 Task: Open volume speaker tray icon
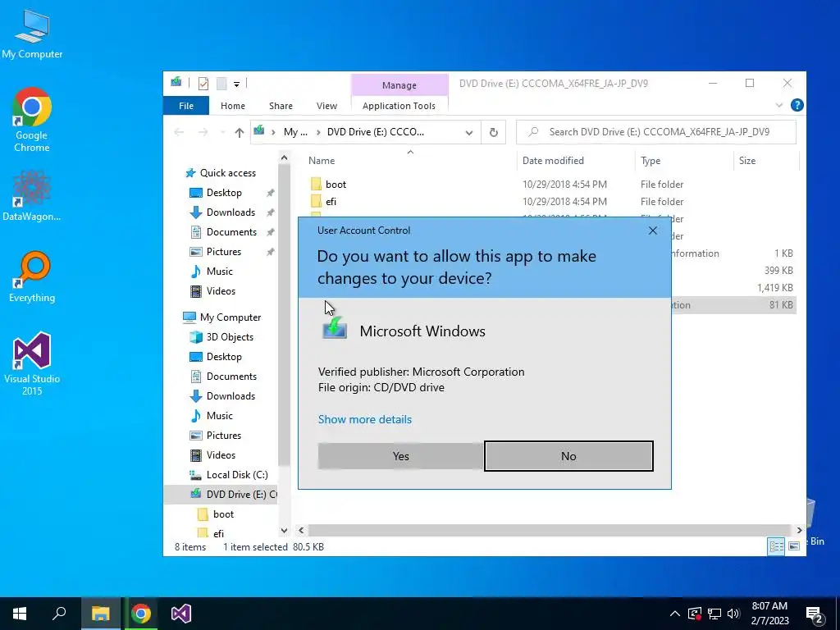coord(733,614)
